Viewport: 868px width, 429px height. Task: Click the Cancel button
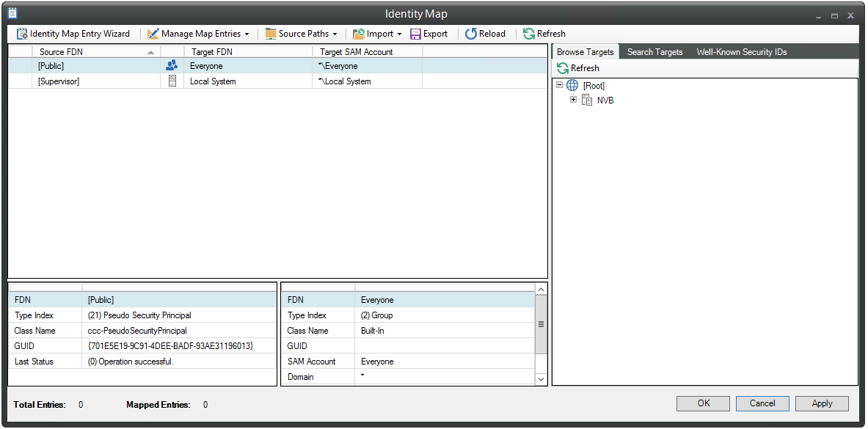[762, 403]
